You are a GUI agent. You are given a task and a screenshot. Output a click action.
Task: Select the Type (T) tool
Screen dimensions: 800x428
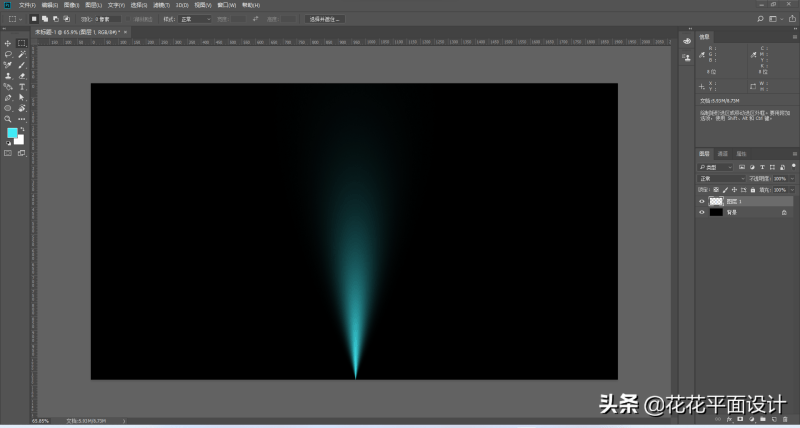coord(21,87)
